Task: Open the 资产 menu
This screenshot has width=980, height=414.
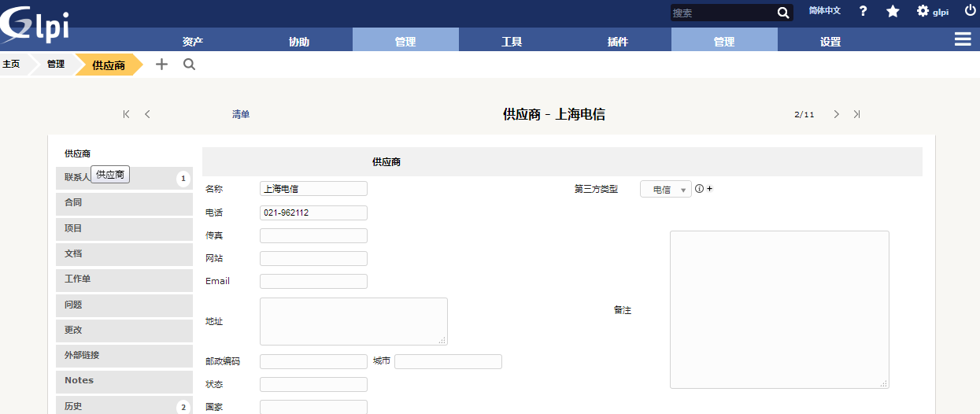Action: tap(193, 42)
